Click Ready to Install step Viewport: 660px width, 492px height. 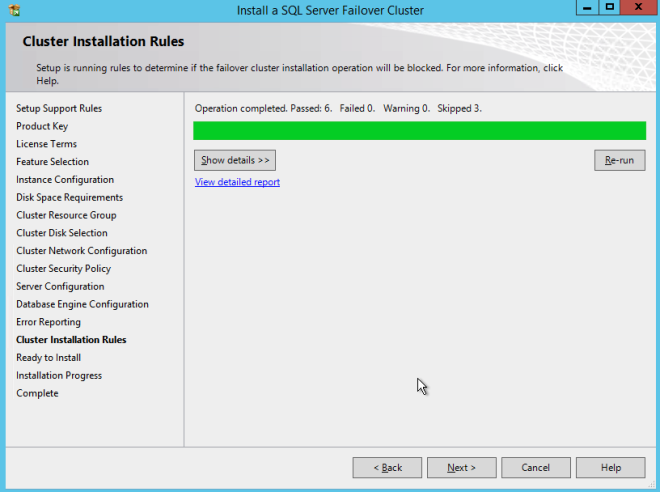48,357
